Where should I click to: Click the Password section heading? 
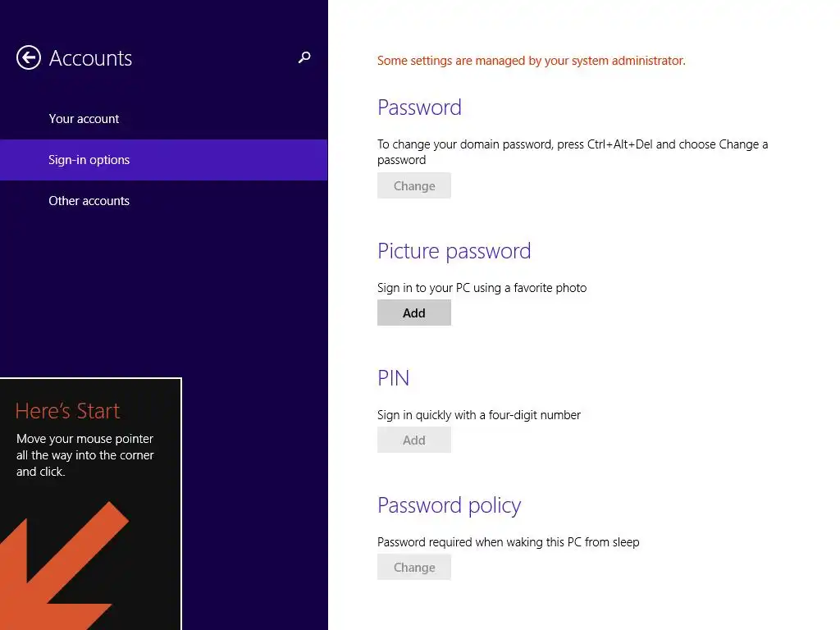pos(419,107)
